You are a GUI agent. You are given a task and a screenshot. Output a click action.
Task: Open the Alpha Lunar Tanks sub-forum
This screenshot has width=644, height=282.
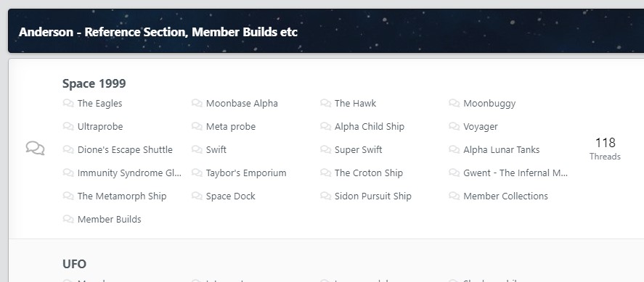click(502, 150)
